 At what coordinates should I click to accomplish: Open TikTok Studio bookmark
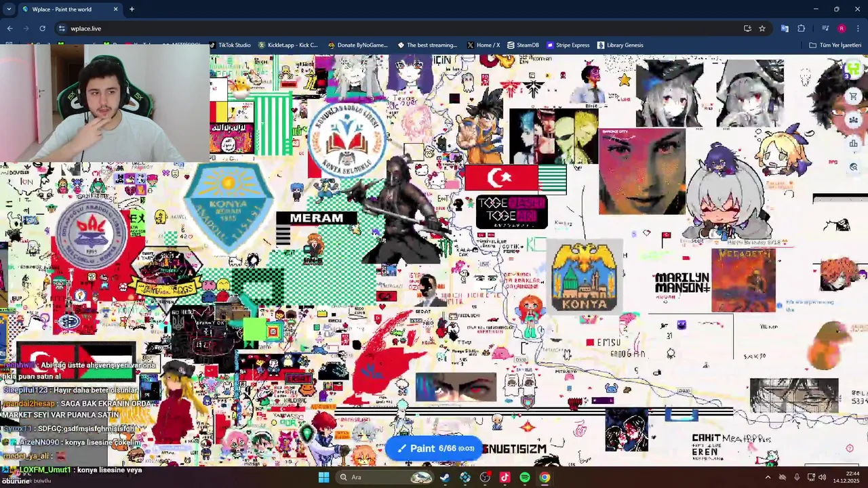pyautogui.click(x=230, y=45)
